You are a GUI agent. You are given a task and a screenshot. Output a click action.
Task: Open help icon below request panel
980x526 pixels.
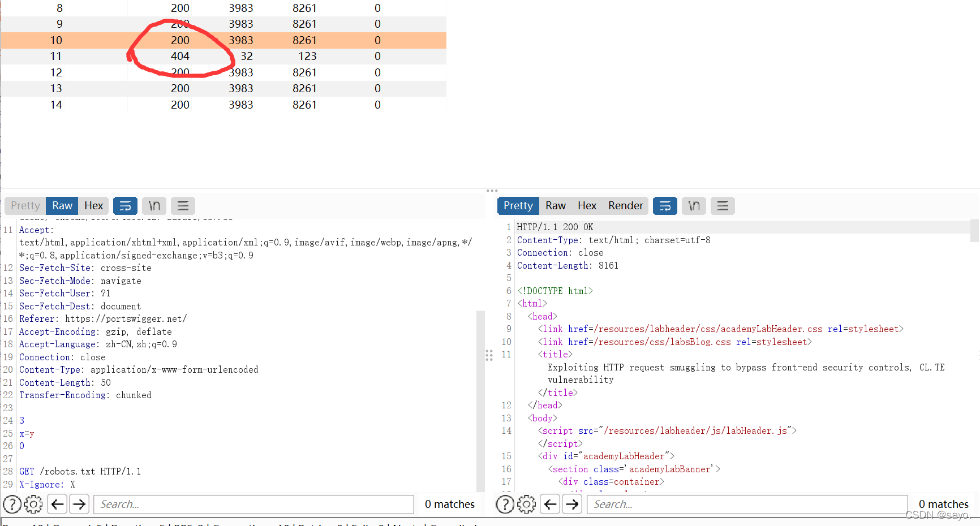tap(12, 504)
